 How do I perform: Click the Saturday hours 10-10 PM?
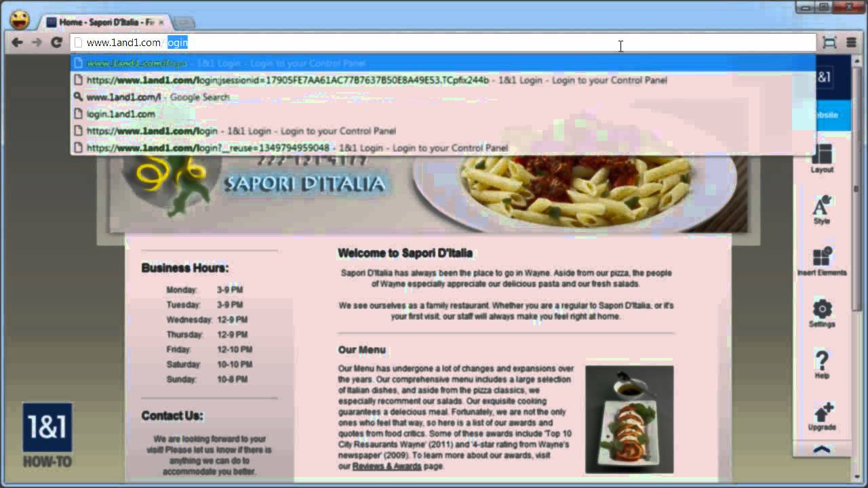pos(235,365)
